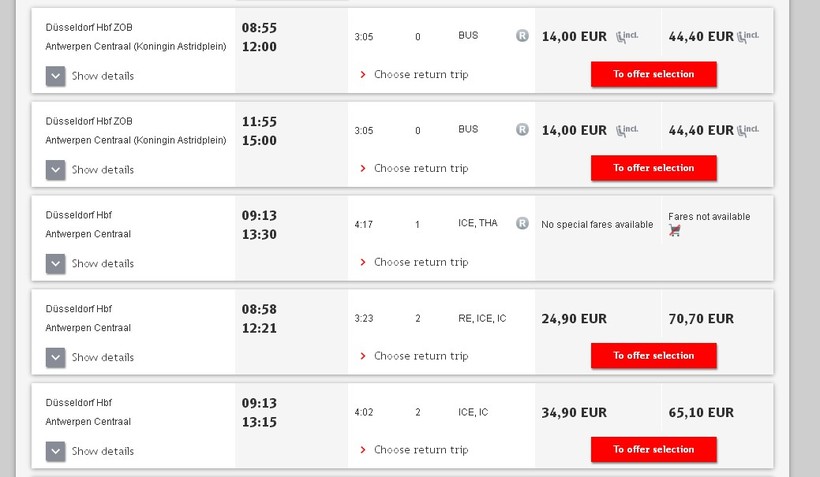This screenshot has height=477, width=820.
Task: Click seat-included icon beside 14,00 EUR, 08:55 bus
Action: (x=627, y=37)
